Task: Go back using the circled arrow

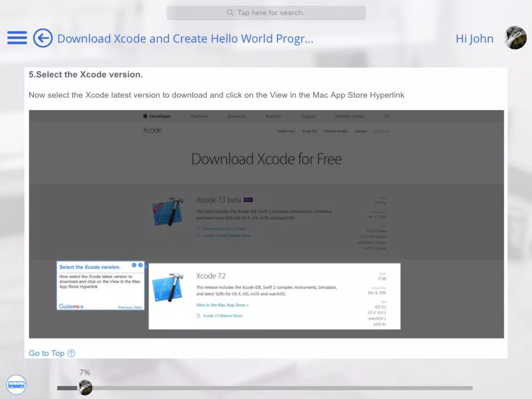Action: point(43,38)
